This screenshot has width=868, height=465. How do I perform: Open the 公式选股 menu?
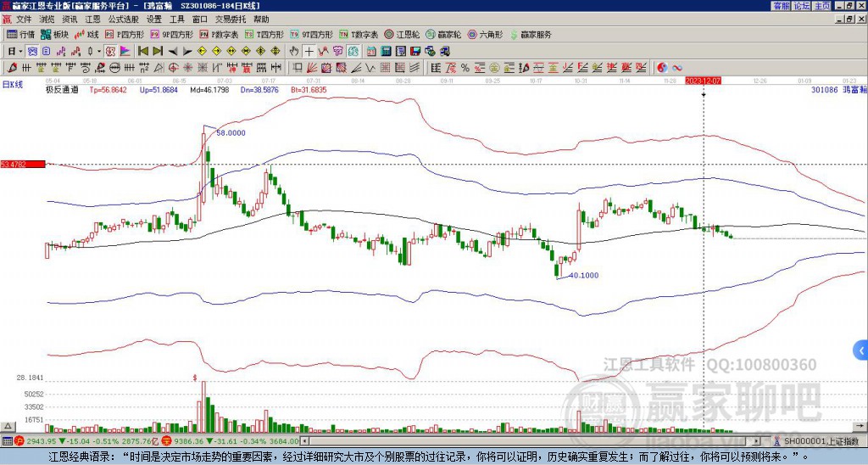[124, 20]
